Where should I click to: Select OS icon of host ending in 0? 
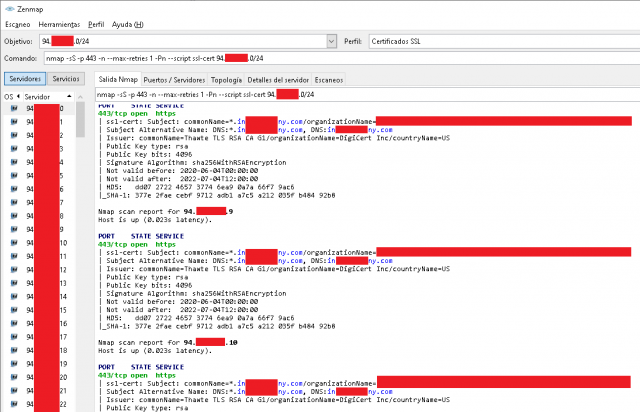point(14,108)
